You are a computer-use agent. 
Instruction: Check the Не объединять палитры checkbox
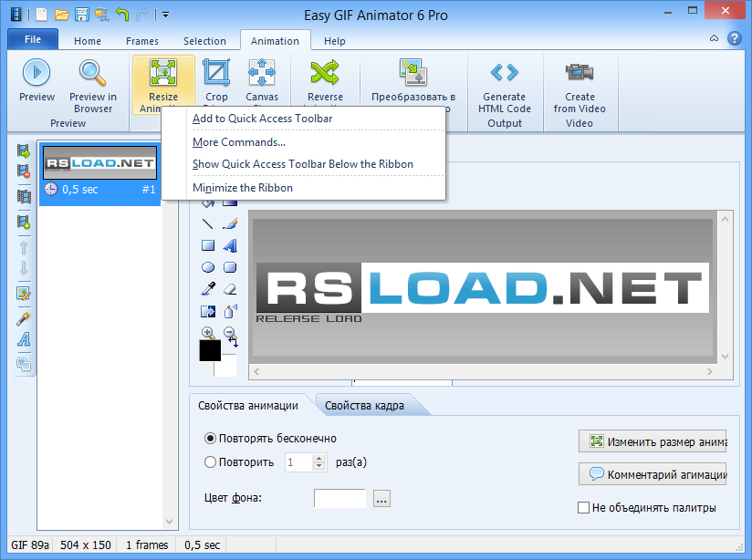coord(584,508)
